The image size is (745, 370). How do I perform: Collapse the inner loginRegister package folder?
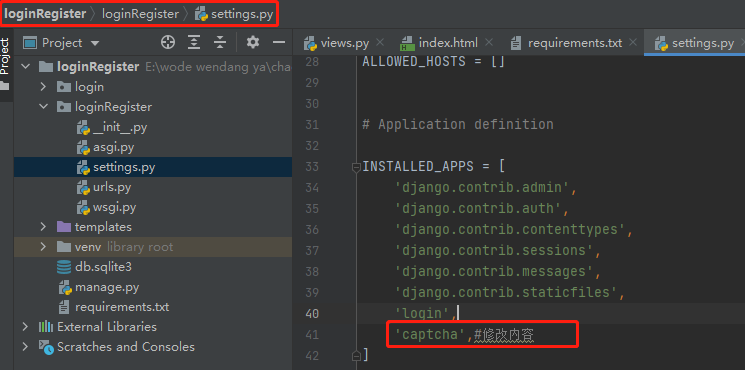43,107
